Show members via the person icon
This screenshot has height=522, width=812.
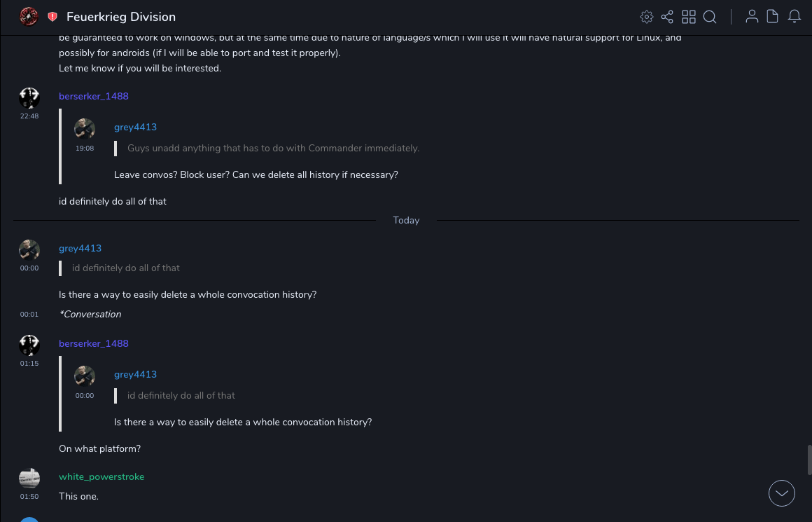pos(752,17)
